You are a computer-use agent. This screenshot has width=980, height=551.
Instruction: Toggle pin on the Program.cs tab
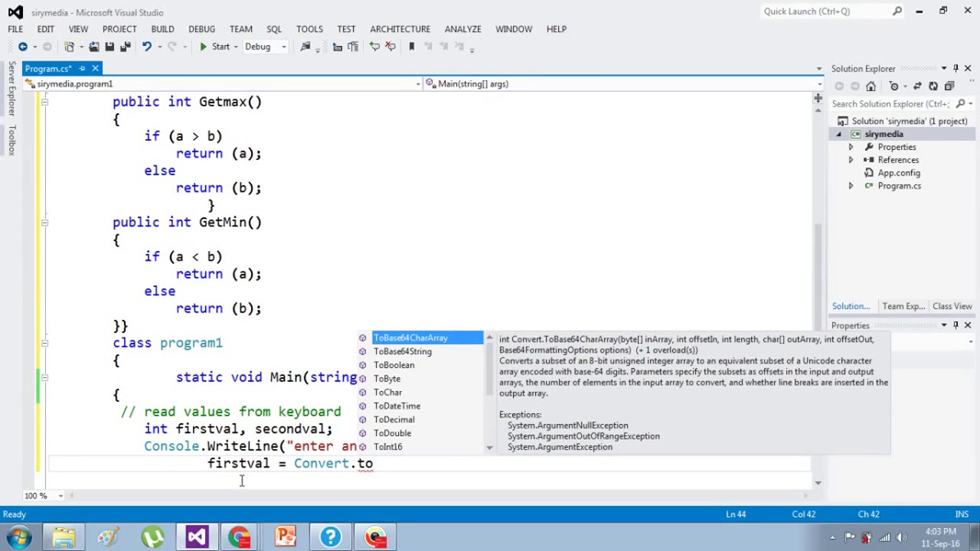tap(82, 69)
